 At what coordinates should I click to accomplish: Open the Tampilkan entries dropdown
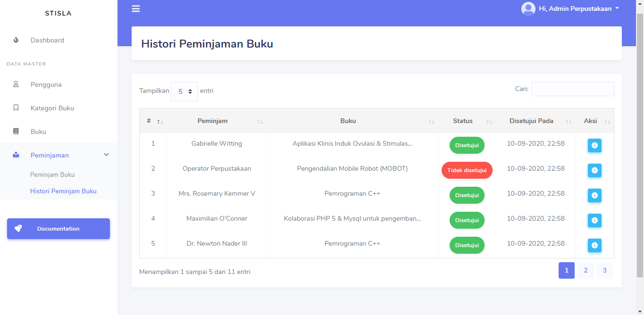pos(184,91)
